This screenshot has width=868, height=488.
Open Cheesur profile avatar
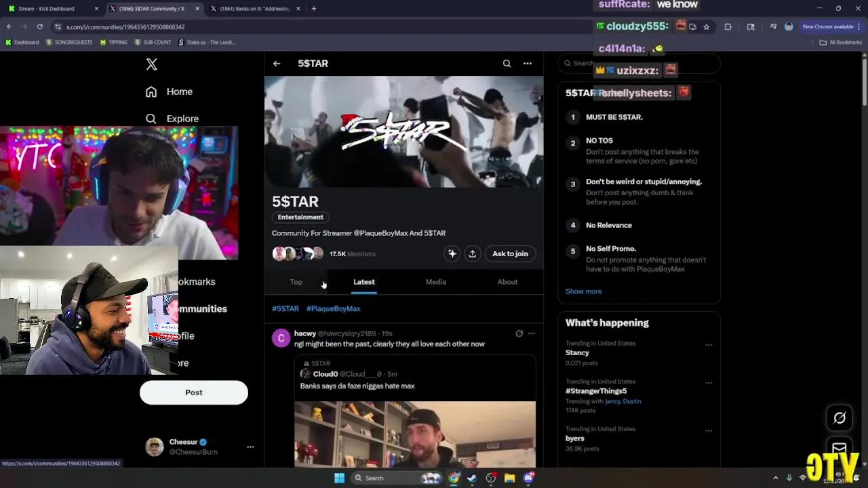click(155, 447)
